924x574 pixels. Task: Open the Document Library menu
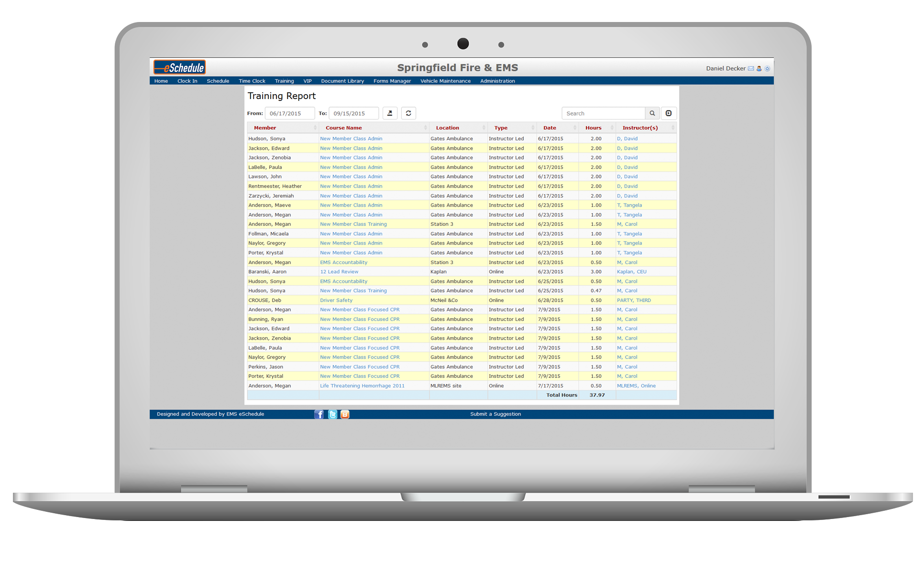click(x=342, y=81)
